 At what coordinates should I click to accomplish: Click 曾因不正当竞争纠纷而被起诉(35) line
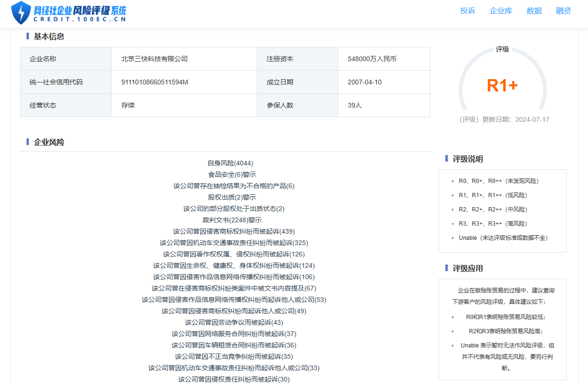234,356
